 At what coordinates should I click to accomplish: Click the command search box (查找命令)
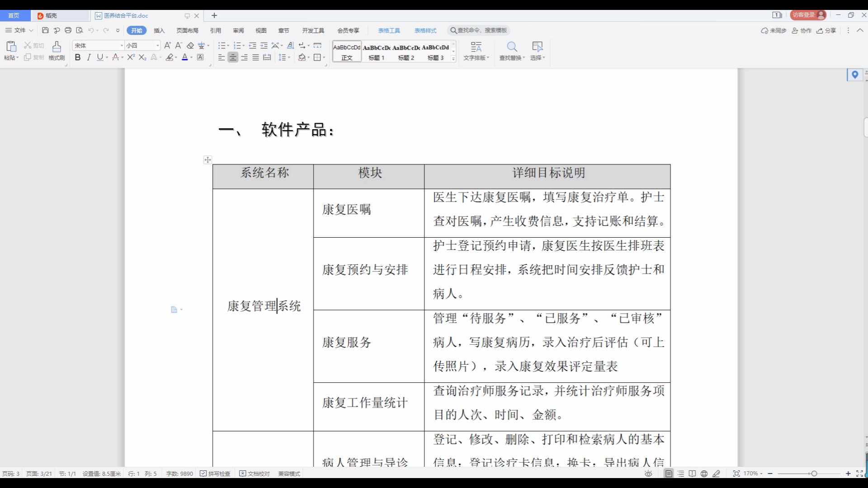479,30
